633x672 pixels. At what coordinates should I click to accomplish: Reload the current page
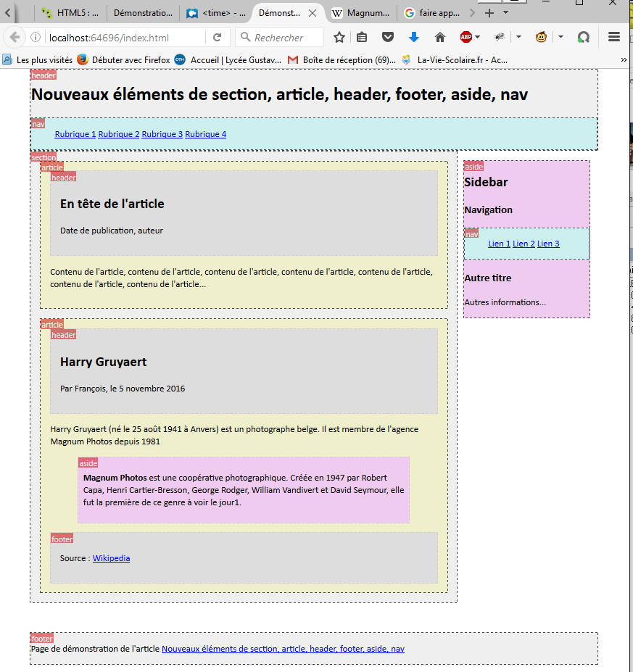pyautogui.click(x=218, y=38)
